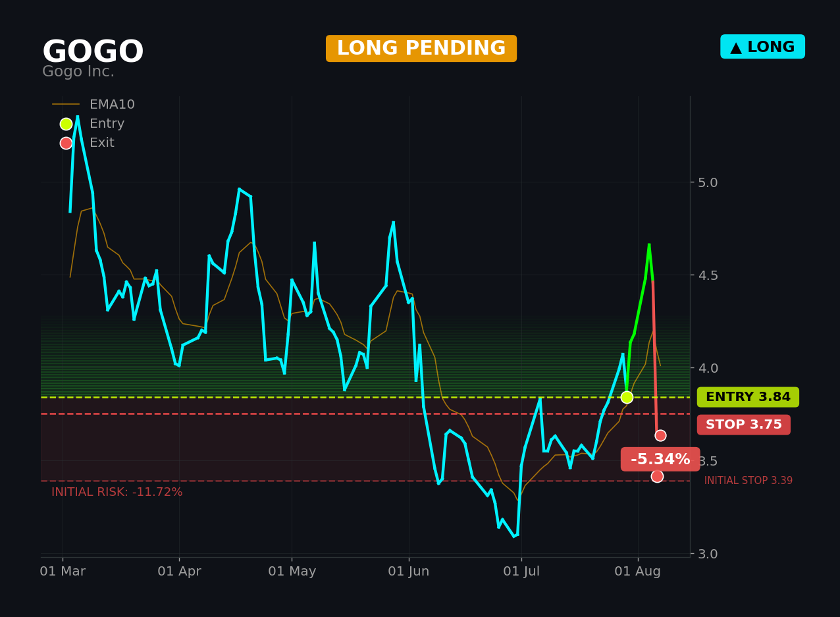Image resolution: width=840 pixels, height=617 pixels.
Task: Click the yellow entry point marker on chart
Action: point(627,397)
